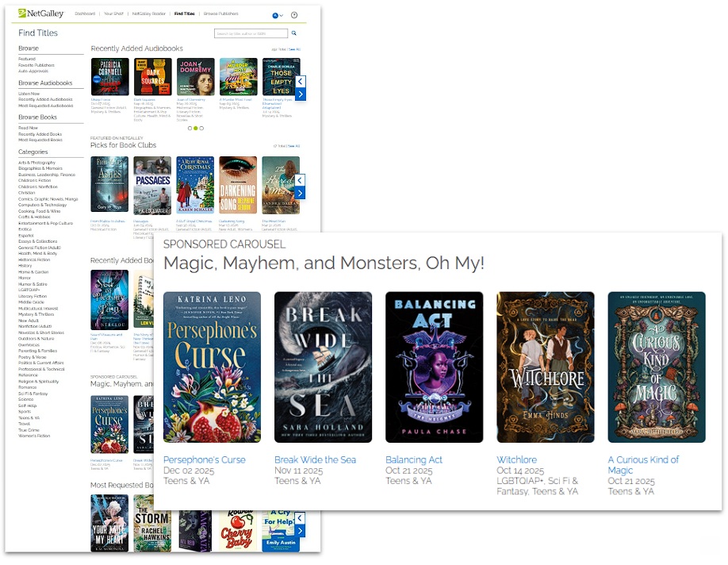
Task: Show previous Picks for Book Clubs items
Action: coord(300,180)
